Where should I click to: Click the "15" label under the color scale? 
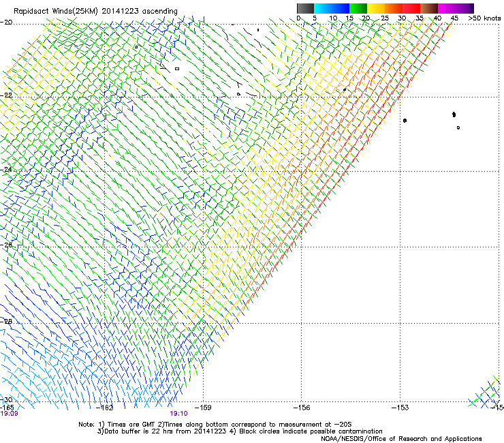[349, 18]
